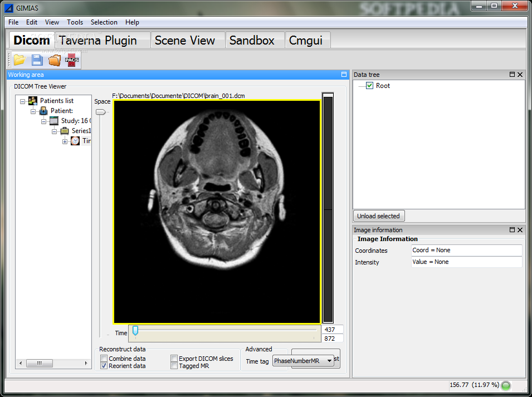Image resolution: width=532 pixels, height=397 pixels.
Task: Open the Selection menu
Action: coord(104,22)
